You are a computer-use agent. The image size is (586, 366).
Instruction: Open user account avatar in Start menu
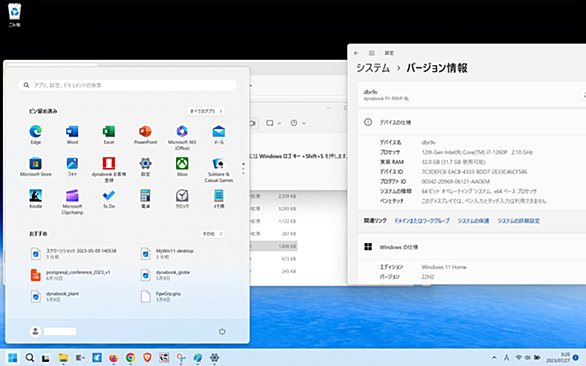36,331
